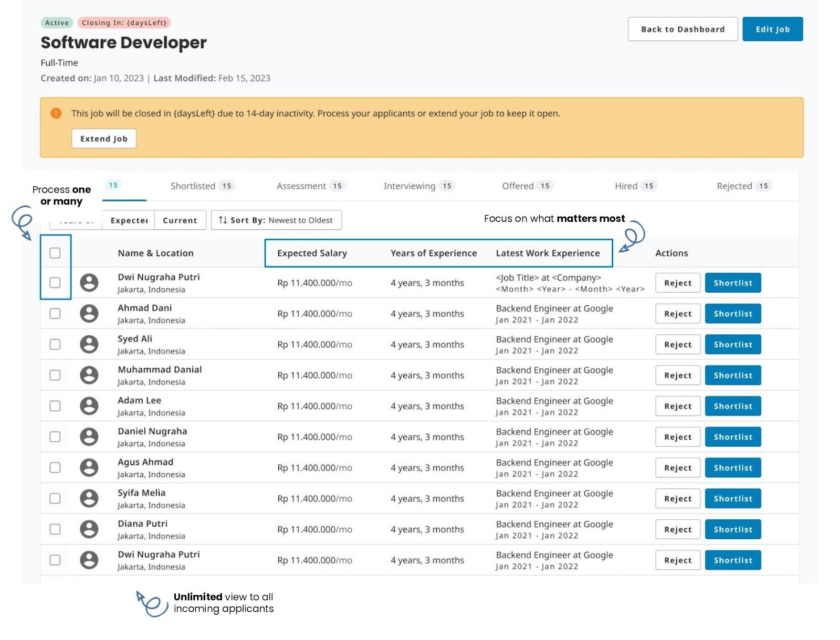Switch to the Shortlisted tab
This screenshot has height=640, width=840.
[202, 186]
